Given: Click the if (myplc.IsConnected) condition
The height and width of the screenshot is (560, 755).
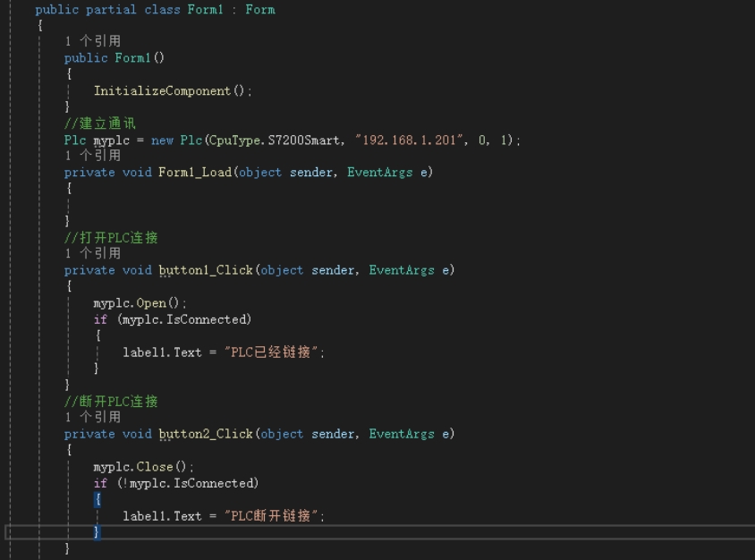Looking at the screenshot, I should click(x=173, y=319).
